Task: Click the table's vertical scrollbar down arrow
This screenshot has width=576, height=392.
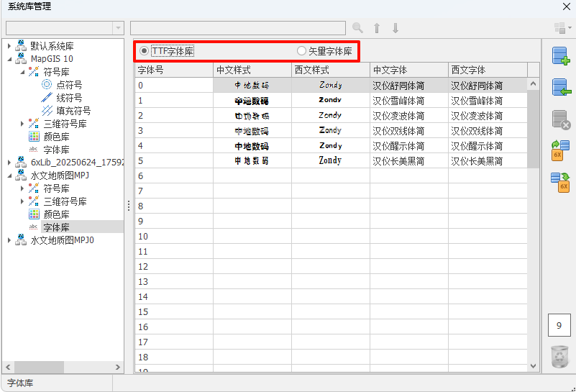Action: tap(533, 366)
